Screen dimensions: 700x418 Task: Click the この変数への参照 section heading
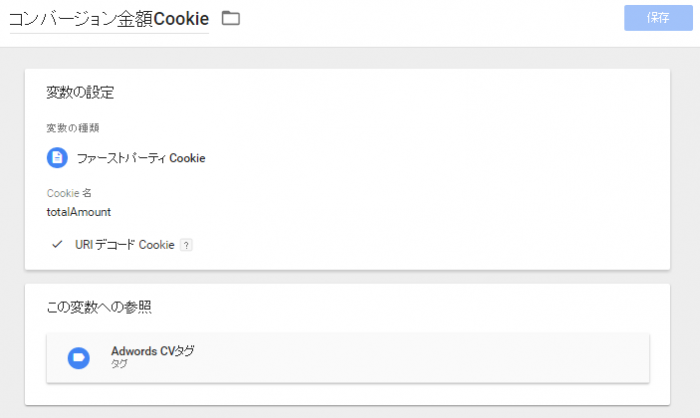coord(98,306)
